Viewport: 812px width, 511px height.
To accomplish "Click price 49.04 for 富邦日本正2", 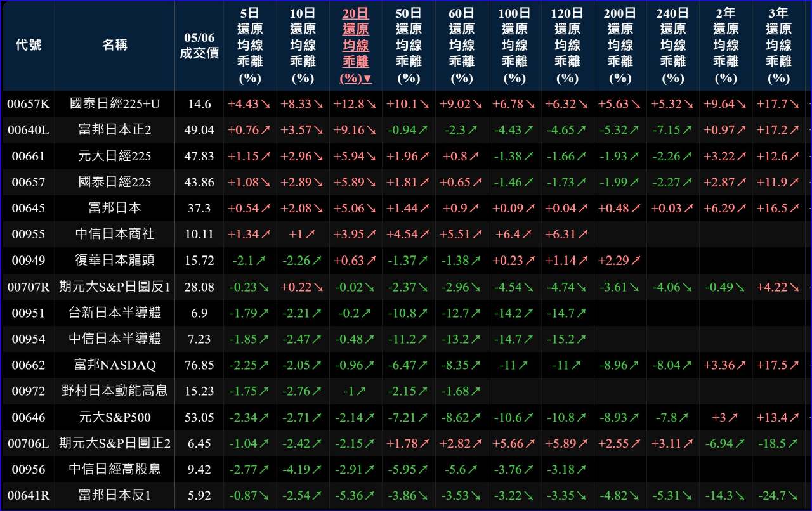I will pos(199,130).
